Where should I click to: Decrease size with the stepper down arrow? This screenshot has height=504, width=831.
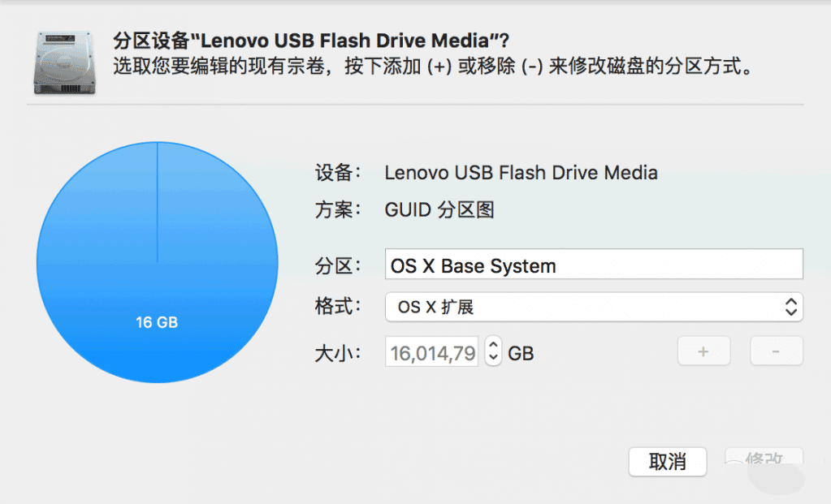coord(492,359)
